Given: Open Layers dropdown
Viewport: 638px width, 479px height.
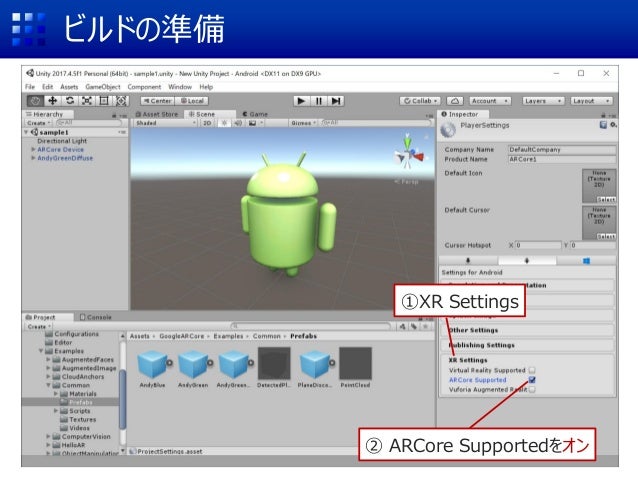Looking at the screenshot, I should pyautogui.click(x=543, y=101).
